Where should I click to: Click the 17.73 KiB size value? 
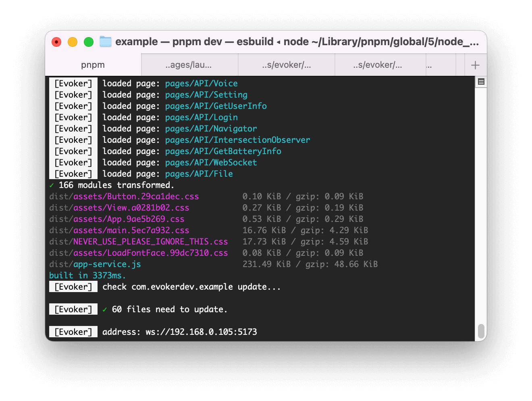[264, 242]
